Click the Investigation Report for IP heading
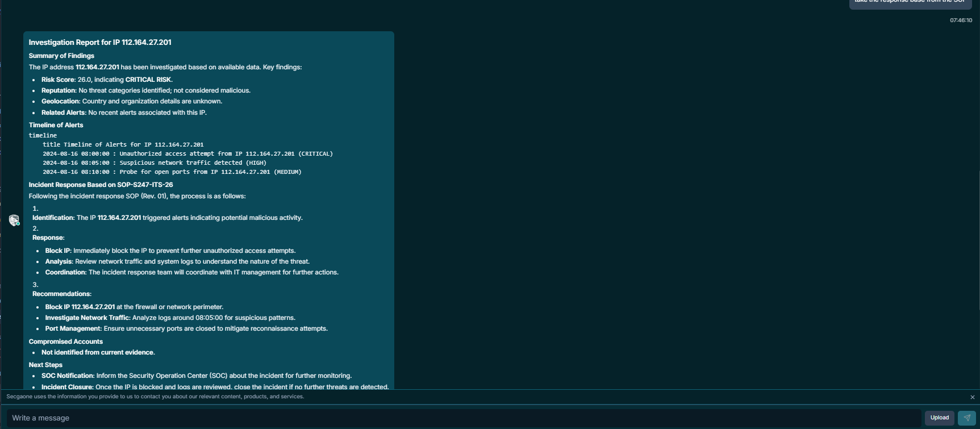The image size is (980, 429). [100, 43]
